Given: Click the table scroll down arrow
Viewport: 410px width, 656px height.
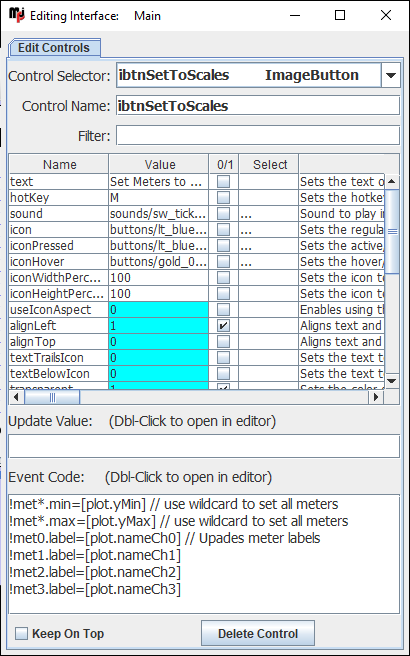Looking at the screenshot, I should [x=392, y=381].
